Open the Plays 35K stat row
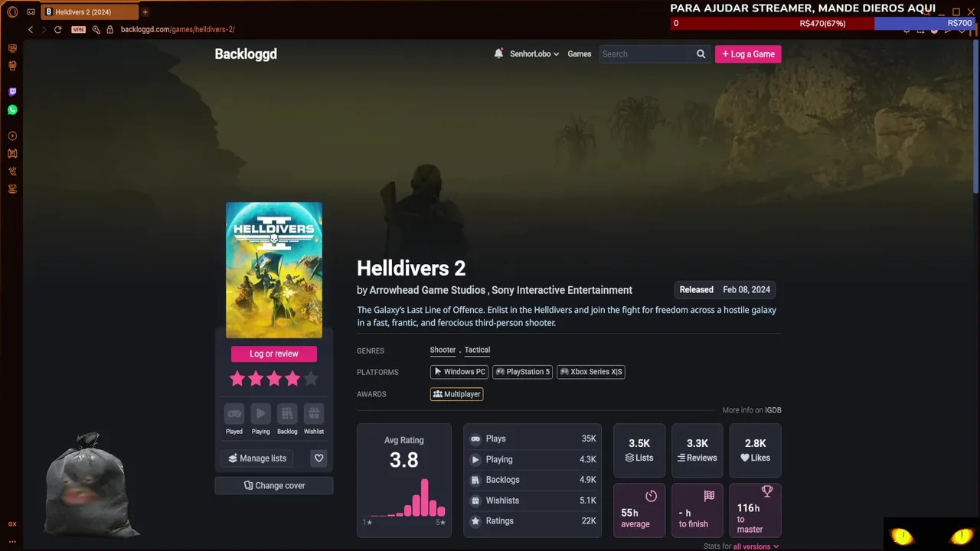The height and width of the screenshot is (551, 980). [x=533, y=439]
